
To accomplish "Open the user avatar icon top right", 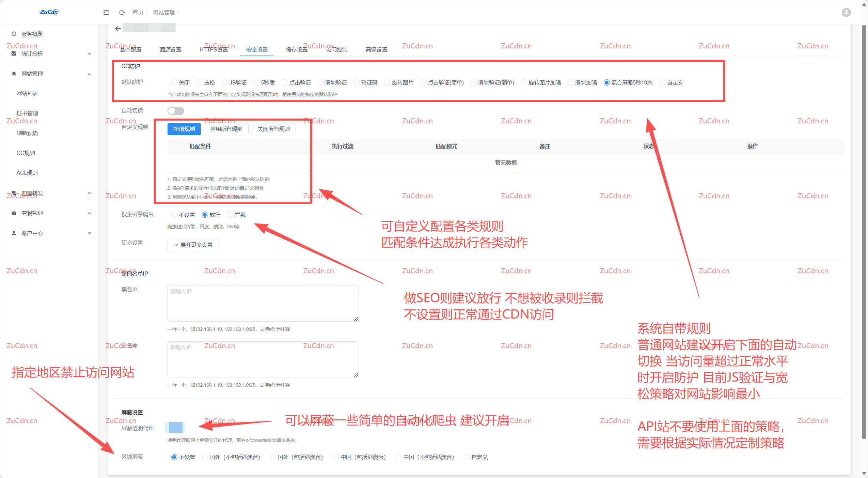I will [846, 12].
